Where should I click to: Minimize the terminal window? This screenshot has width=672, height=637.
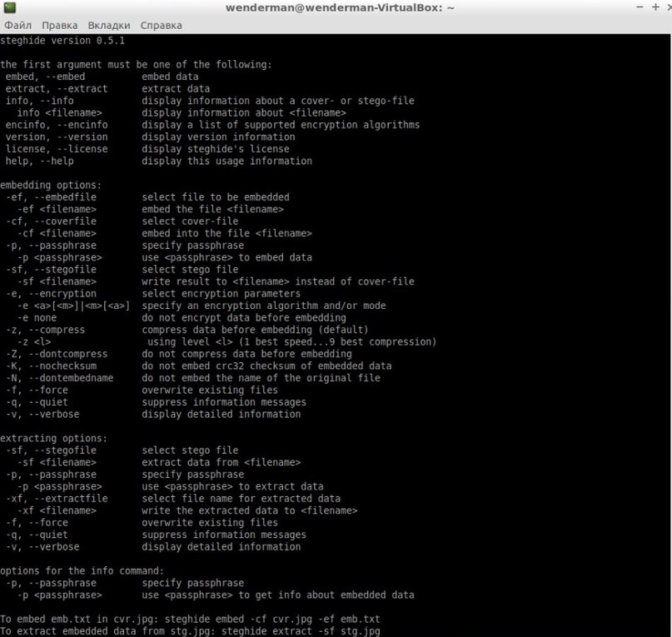point(640,7)
